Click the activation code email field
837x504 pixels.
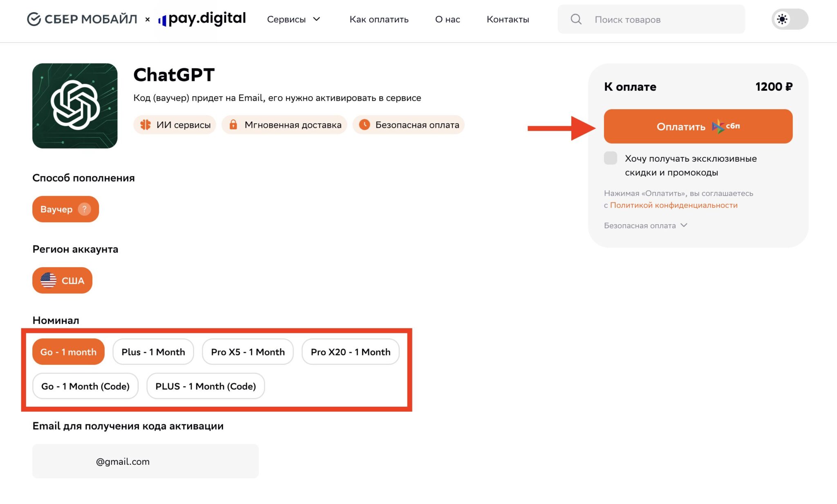coord(145,461)
